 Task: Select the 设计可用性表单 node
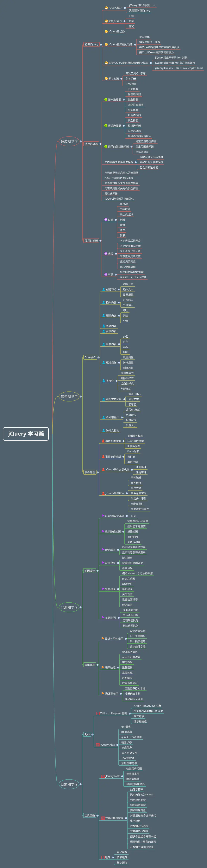pyautogui.click(x=114, y=639)
